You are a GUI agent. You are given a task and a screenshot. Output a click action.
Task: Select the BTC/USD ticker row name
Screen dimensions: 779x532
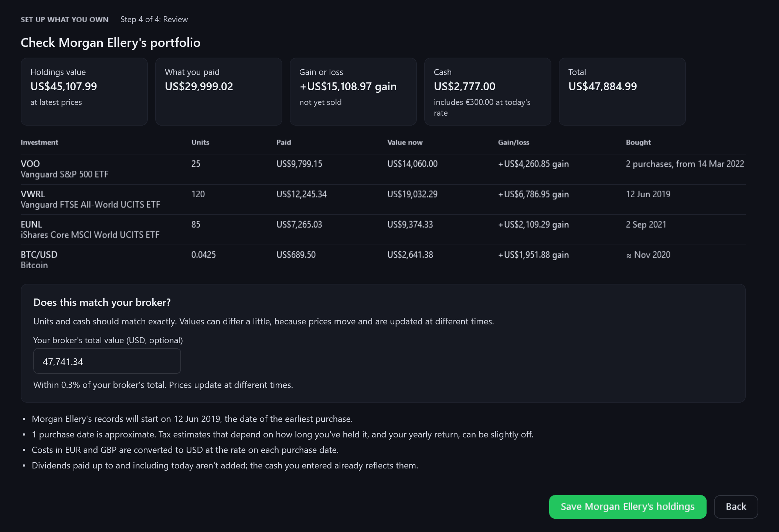[39, 255]
